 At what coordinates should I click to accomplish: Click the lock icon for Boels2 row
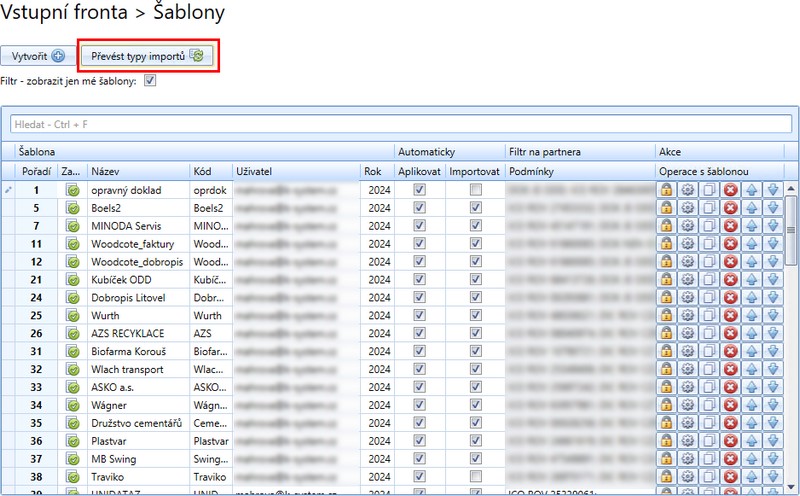tap(666, 208)
